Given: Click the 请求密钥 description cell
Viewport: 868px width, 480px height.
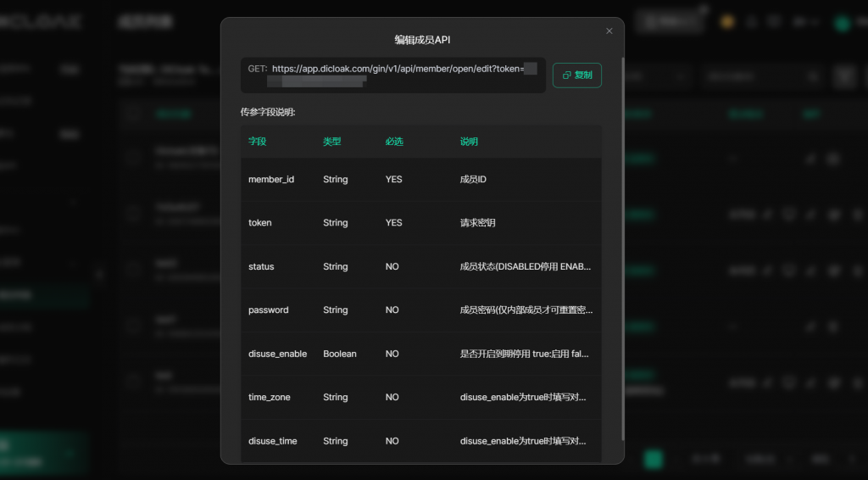Looking at the screenshot, I should 477,223.
